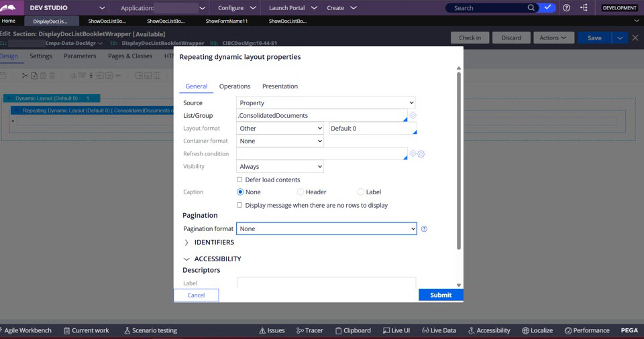Open the Settings tab of the section

(x=41, y=56)
